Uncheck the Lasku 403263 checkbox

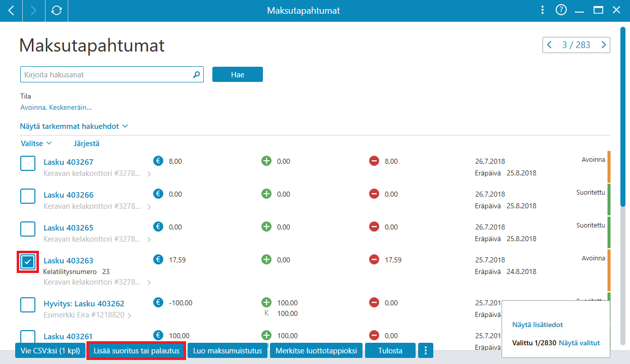pos(28,262)
